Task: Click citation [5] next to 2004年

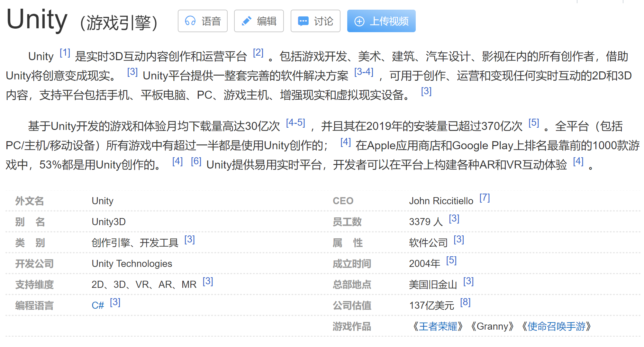Action: pos(451,260)
